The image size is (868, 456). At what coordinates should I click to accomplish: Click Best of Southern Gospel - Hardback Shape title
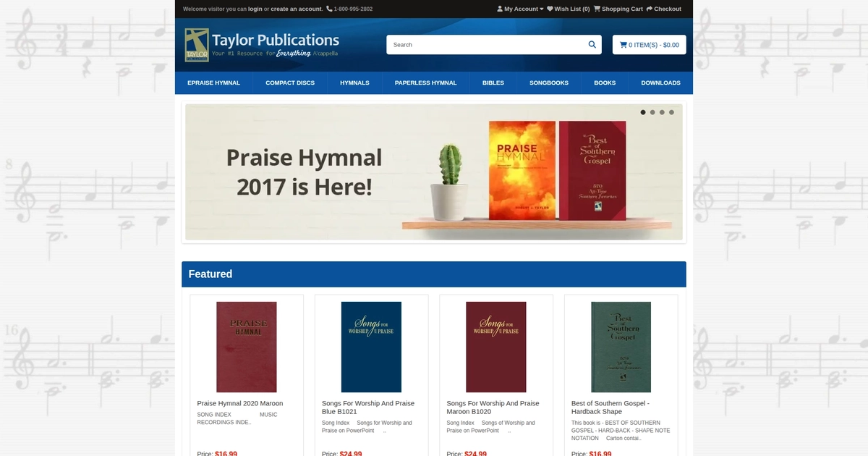click(x=610, y=408)
